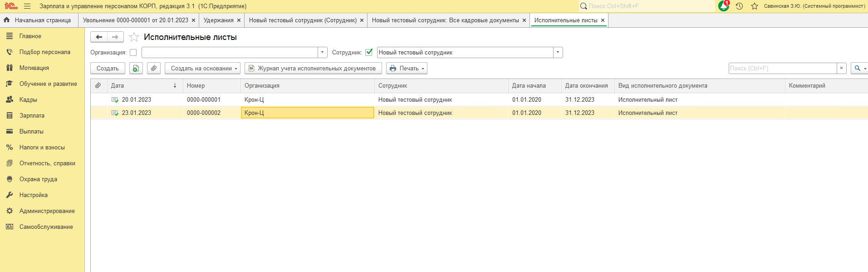Image resolution: width=868 pixels, height=272 pixels.
Task: Add Исполнительные листы to favorites star
Action: coord(134,37)
